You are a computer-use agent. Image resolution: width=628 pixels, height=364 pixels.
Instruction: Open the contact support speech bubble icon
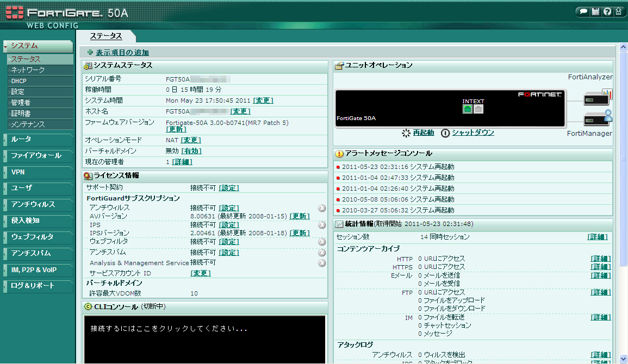point(583,11)
